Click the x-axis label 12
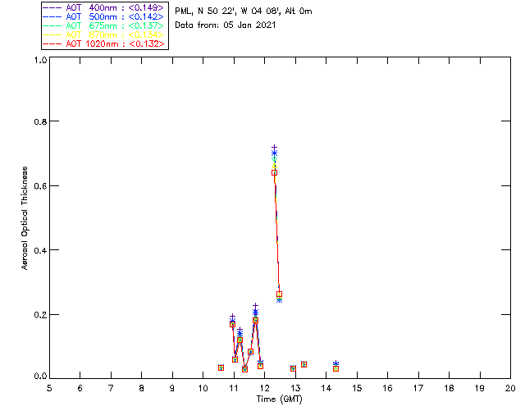The image size is (525, 420). pos(264,388)
